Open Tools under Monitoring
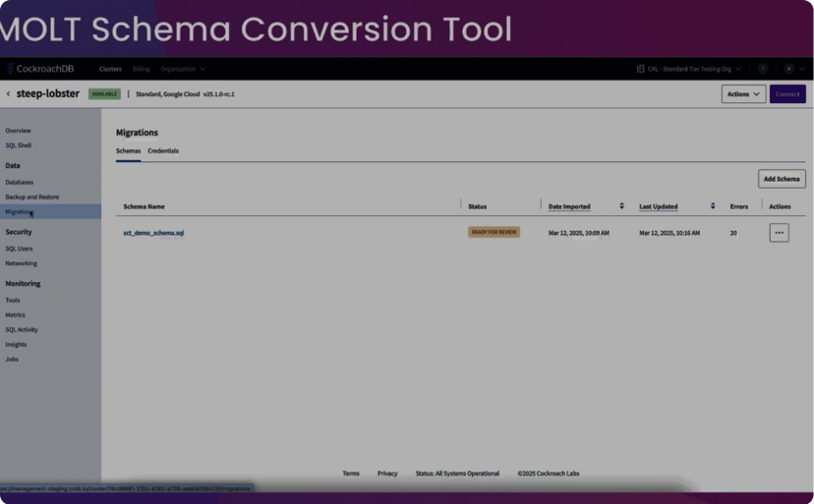 click(13, 300)
